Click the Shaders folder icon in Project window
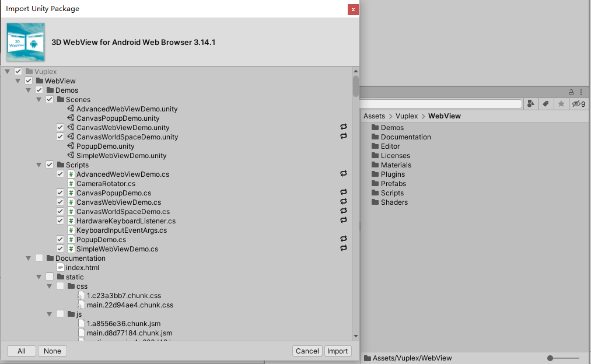The image size is (591, 364). (x=375, y=202)
